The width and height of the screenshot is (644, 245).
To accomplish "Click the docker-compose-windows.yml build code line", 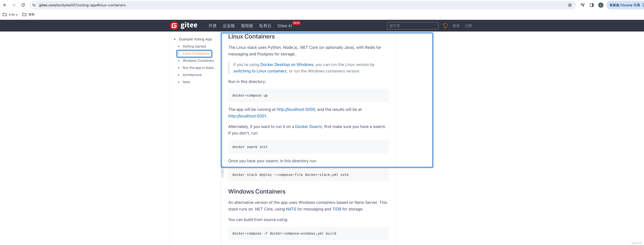I will click(284, 233).
